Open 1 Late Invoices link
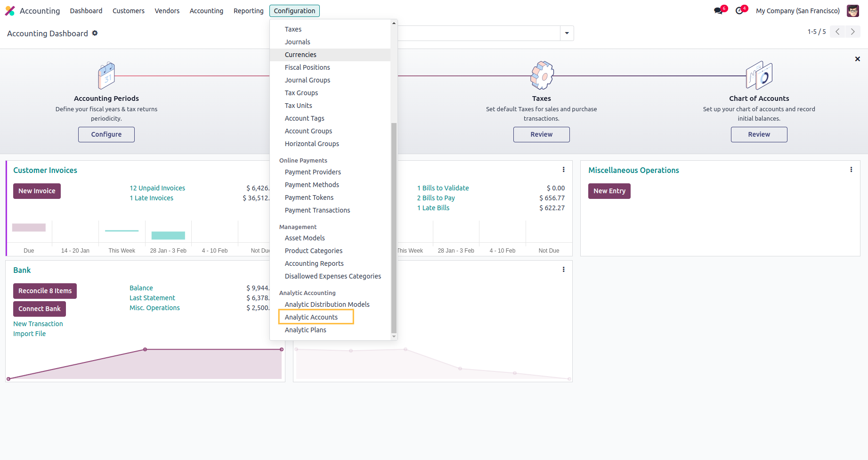Image resolution: width=868 pixels, height=460 pixels. click(x=152, y=198)
